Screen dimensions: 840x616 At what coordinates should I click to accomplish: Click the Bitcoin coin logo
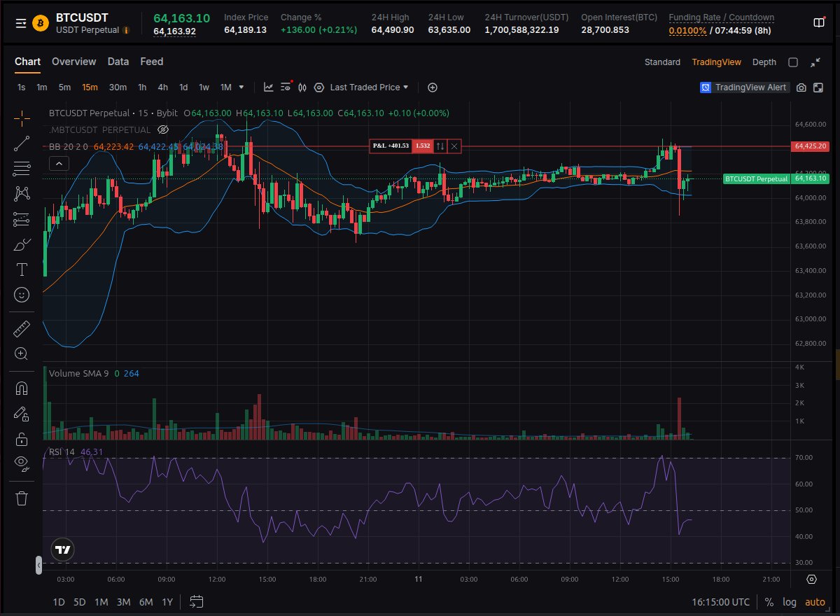41,23
